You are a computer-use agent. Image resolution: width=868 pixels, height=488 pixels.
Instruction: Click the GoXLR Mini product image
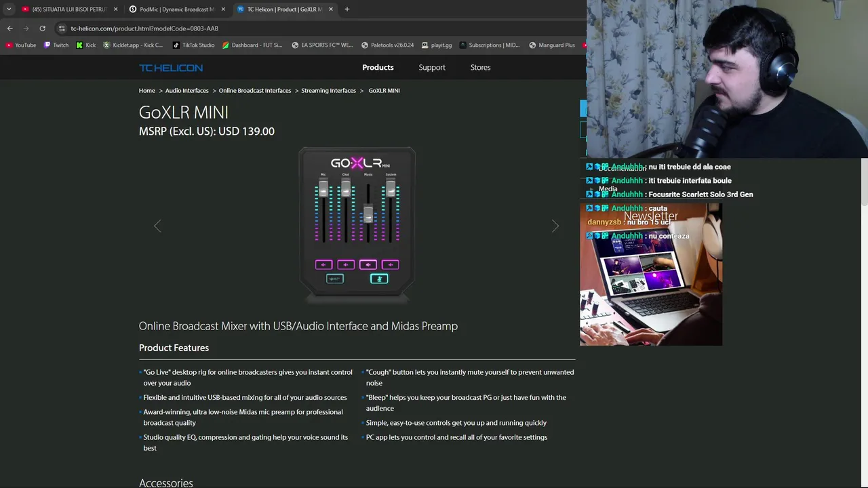[357, 225]
